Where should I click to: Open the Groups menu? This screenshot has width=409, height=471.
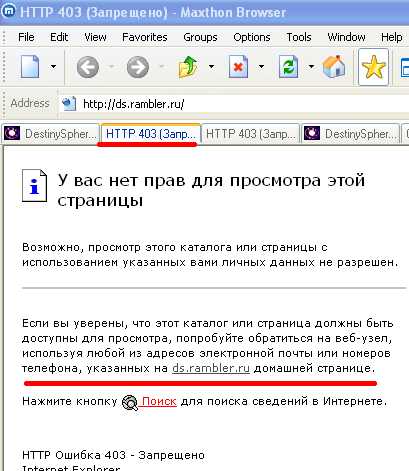[x=200, y=37]
